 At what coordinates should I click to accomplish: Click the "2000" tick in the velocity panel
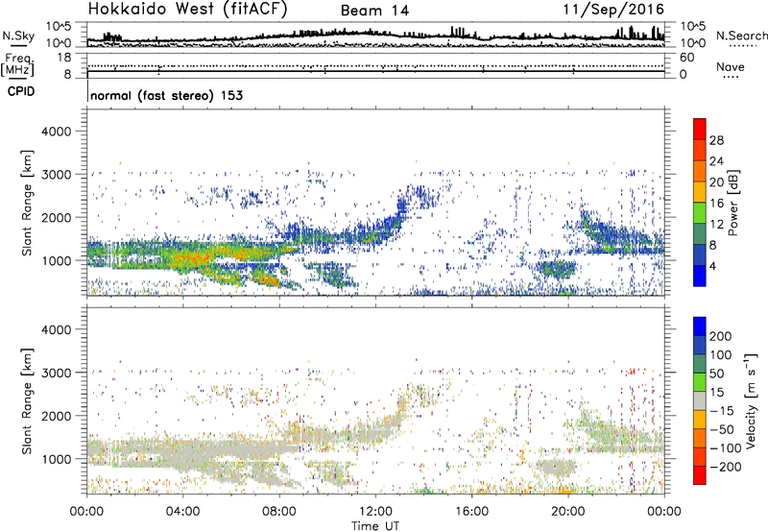click(x=56, y=416)
